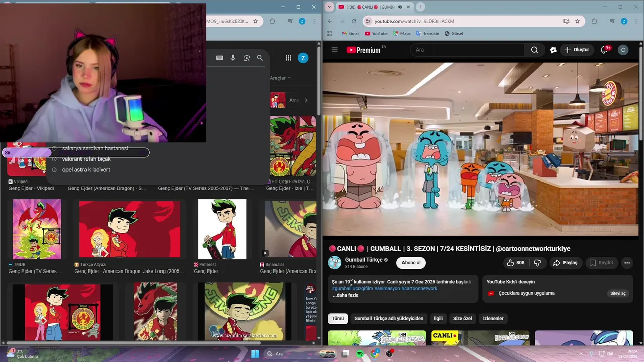
Task: Expand the Araçlar tools dropdown
Action: 280,78
